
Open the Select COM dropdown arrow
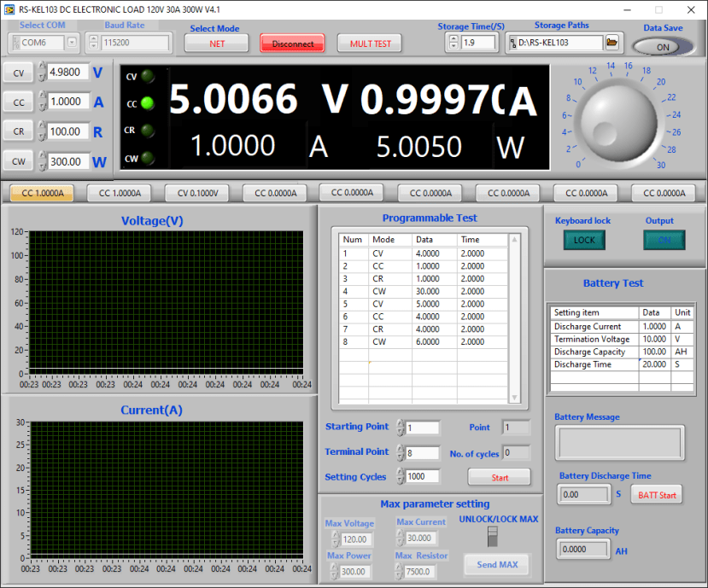click(x=72, y=43)
